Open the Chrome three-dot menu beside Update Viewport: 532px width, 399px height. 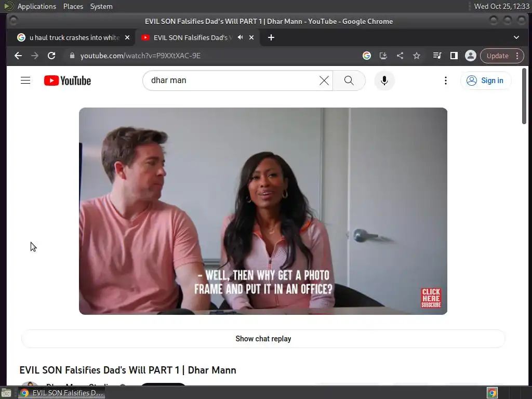[x=517, y=56]
